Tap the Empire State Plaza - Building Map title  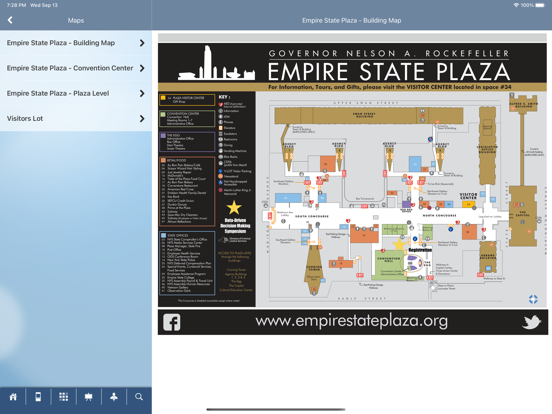click(351, 20)
